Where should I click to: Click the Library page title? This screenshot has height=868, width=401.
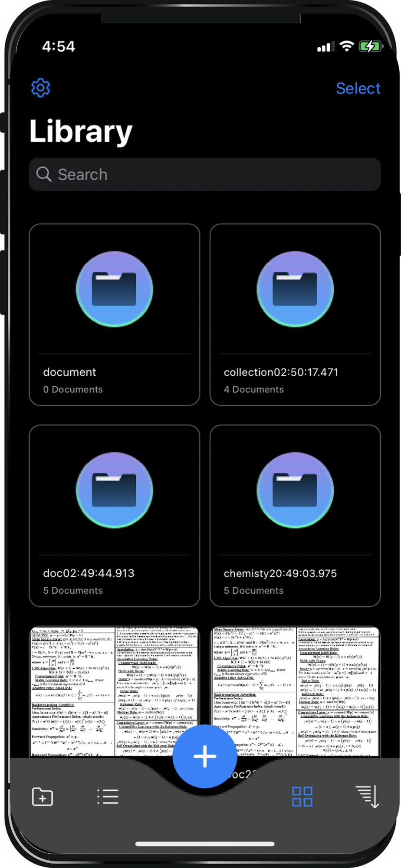[81, 131]
